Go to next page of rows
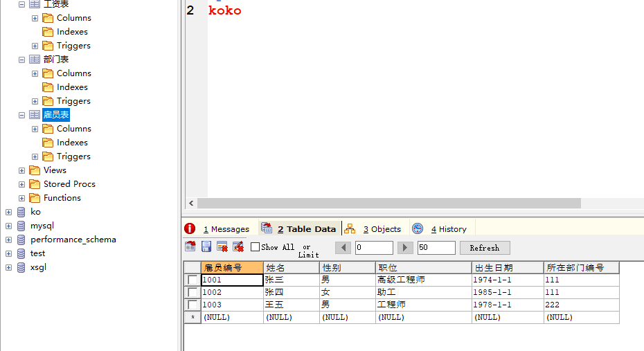 [x=406, y=247]
